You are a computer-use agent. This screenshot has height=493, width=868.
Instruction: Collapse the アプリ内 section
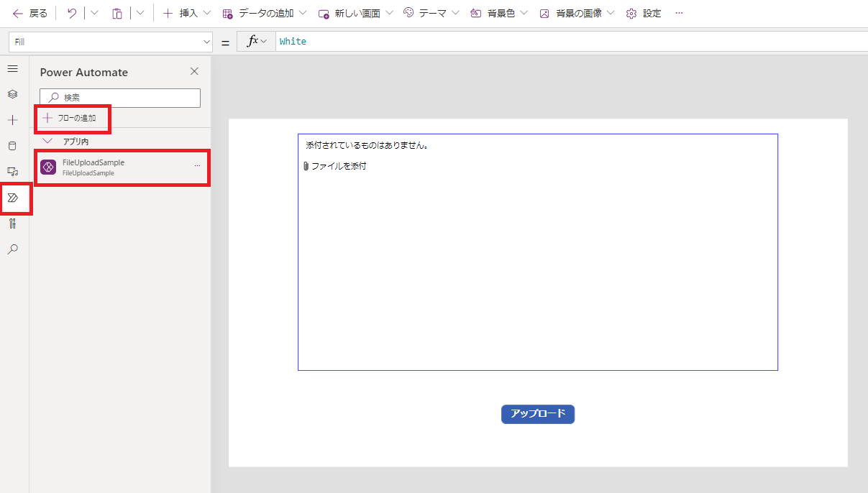[x=48, y=142]
